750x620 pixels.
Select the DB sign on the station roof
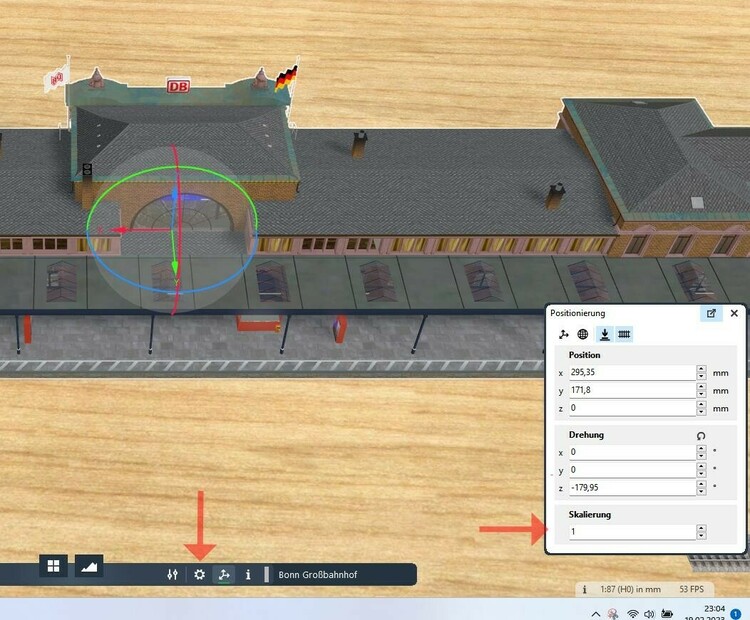click(x=178, y=86)
